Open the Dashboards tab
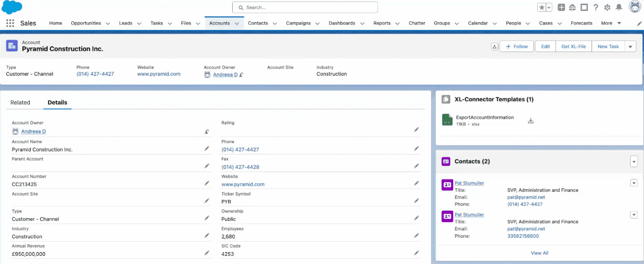This screenshot has width=644, height=264. 342,23
